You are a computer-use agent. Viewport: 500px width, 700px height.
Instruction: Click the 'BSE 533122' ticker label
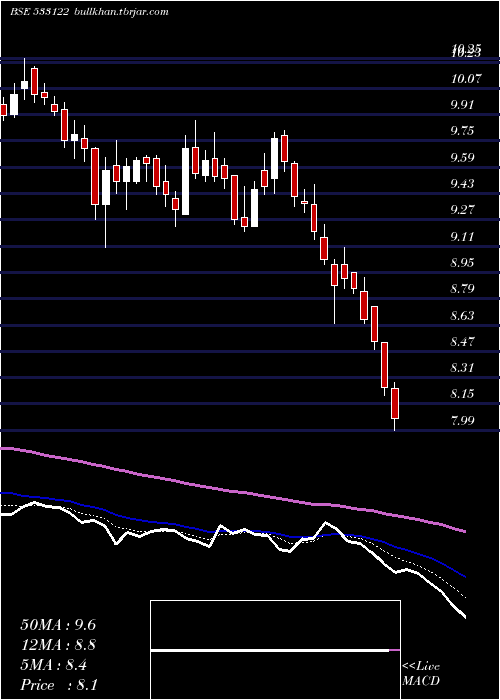pyautogui.click(x=39, y=12)
